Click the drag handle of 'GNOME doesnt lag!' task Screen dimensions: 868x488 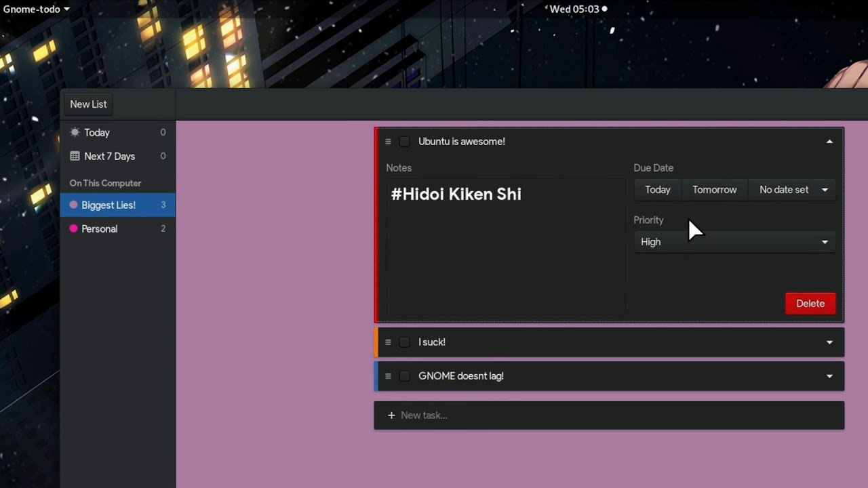[389, 376]
